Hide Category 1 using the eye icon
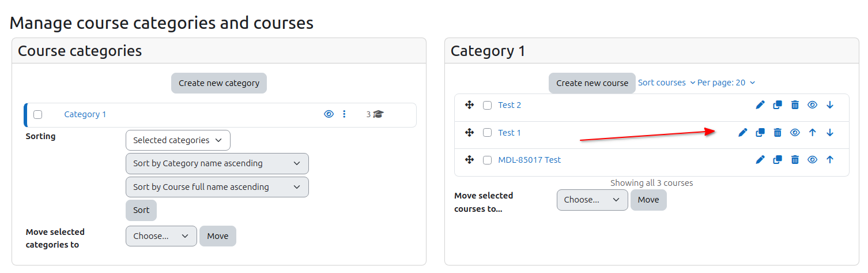868x273 pixels. [329, 114]
